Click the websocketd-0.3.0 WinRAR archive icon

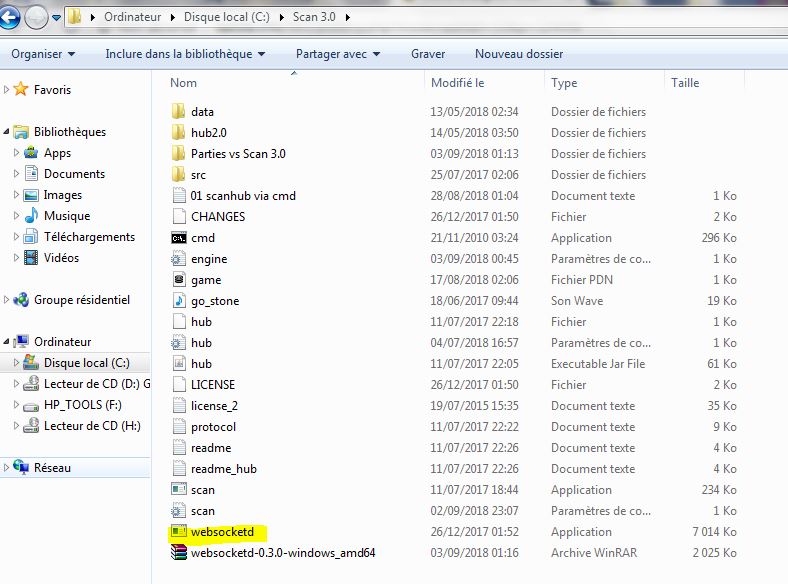click(179, 553)
